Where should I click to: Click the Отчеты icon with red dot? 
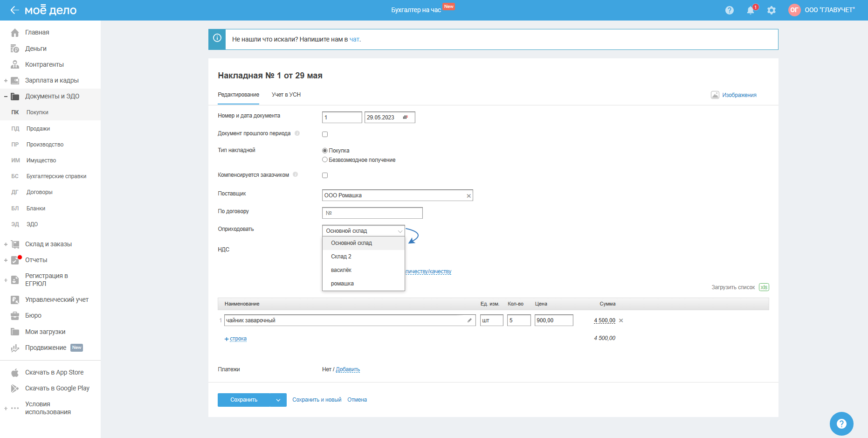pyautogui.click(x=15, y=260)
